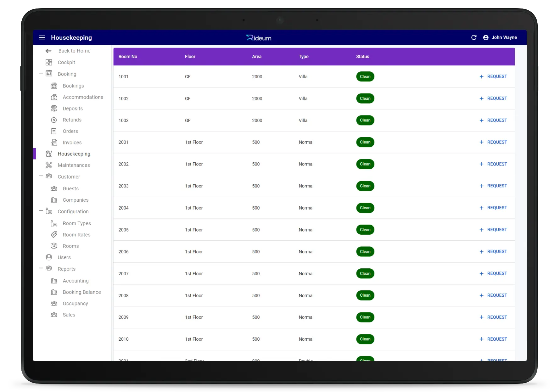Image resolution: width=560 pixels, height=392 pixels.
Task: Open the Guests menu item
Action: (x=70, y=189)
